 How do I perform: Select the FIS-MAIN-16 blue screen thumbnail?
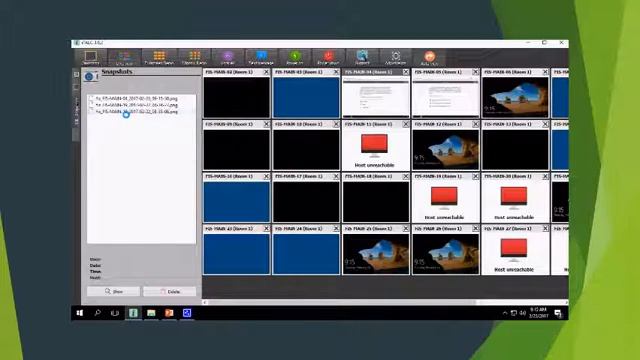[237, 202]
